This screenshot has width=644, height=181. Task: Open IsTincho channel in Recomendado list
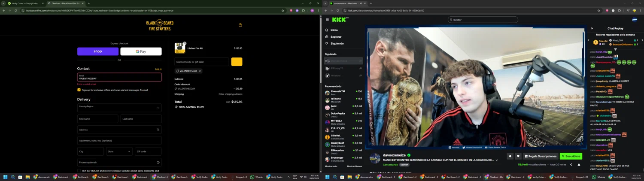(343, 100)
